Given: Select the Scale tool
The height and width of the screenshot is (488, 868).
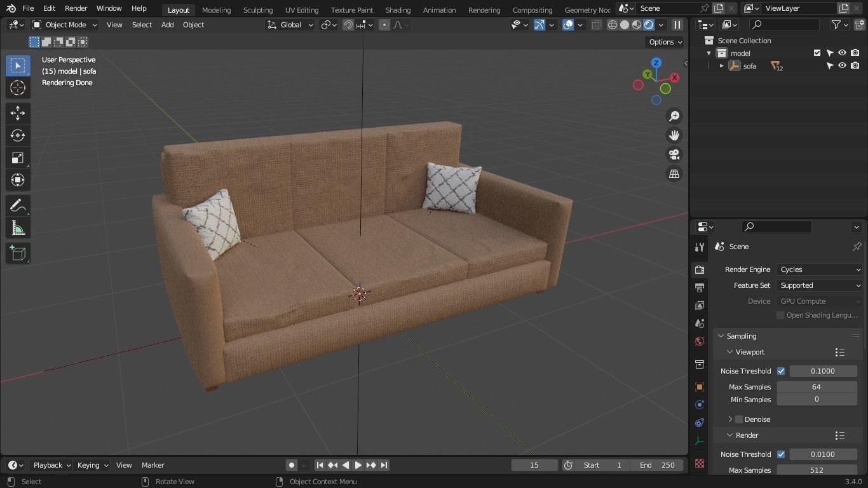Looking at the screenshot, I should 18,158.
